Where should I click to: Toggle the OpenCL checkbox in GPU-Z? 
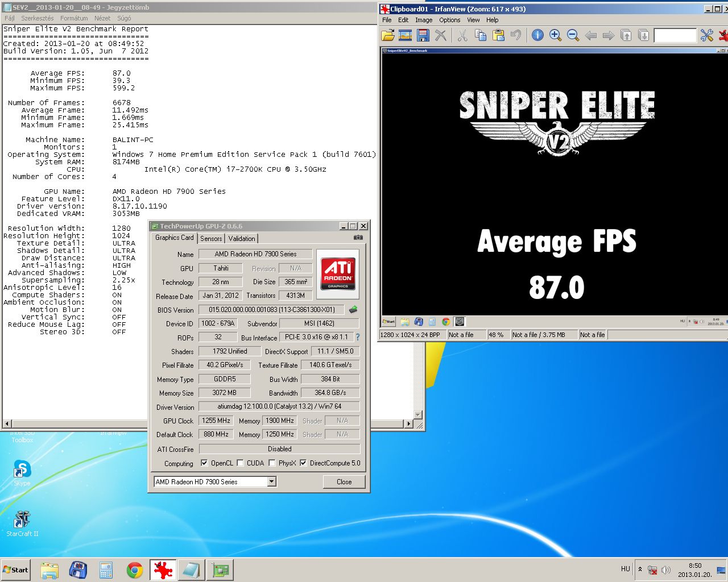204,463
